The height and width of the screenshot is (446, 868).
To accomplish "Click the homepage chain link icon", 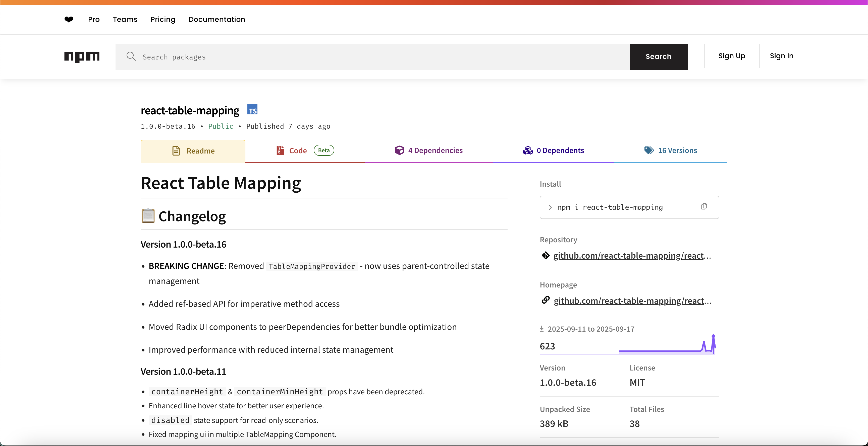I will pos(546,300).
